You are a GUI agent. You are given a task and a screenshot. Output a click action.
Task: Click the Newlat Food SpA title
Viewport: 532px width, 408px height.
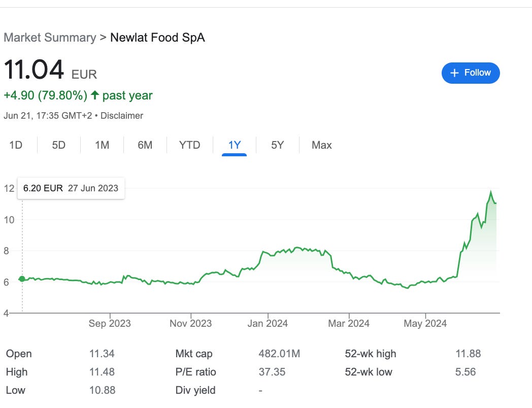[158, 38]
